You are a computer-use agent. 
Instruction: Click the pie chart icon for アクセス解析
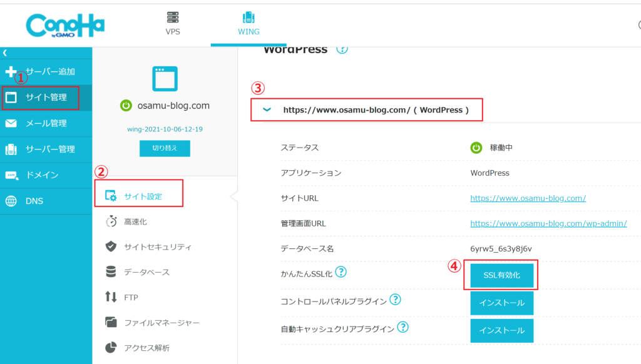coord(111,347)
